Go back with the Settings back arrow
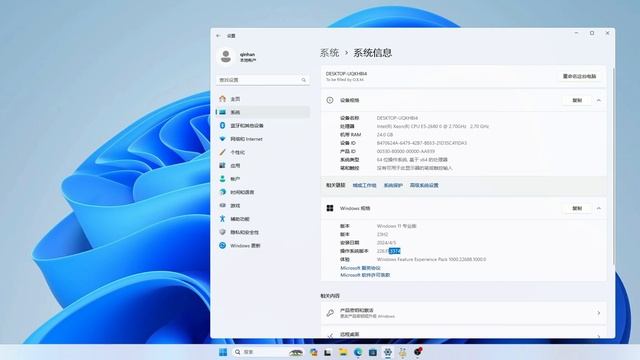The width and height of the screenshot is (640, 360). pos(218,36)
